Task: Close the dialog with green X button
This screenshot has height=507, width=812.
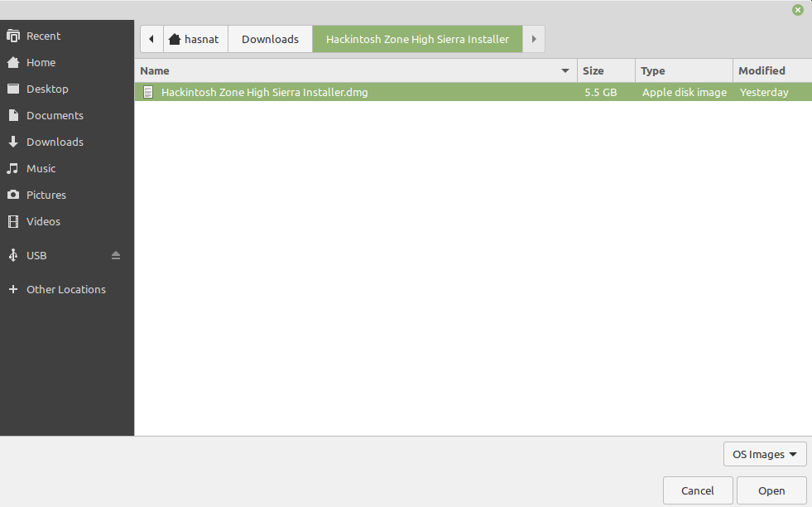Action: 797,10
